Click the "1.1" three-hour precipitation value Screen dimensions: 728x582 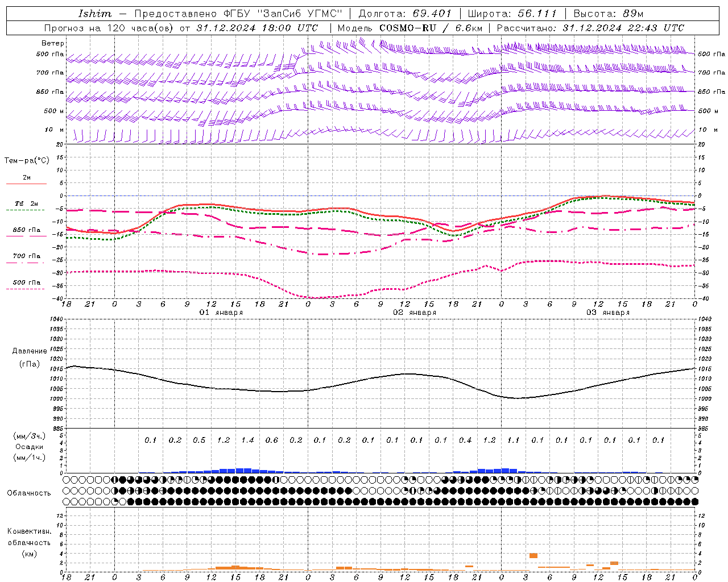[513, 440]
